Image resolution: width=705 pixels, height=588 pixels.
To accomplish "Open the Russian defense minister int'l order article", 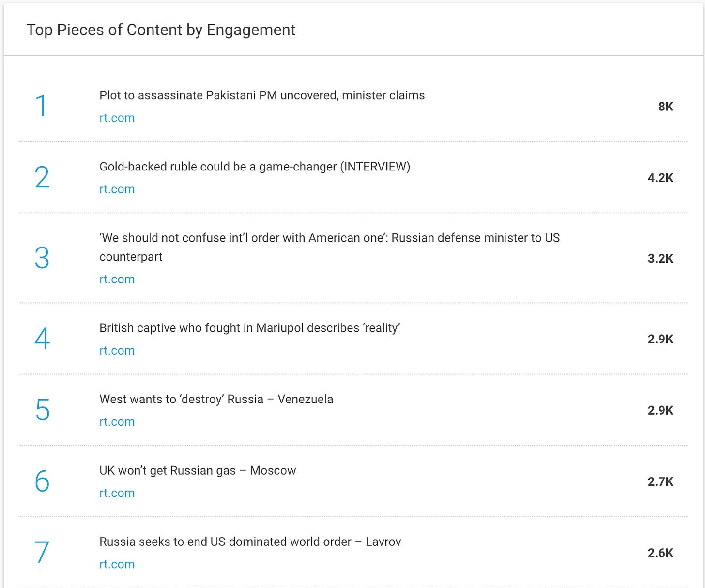I will 329,247.
